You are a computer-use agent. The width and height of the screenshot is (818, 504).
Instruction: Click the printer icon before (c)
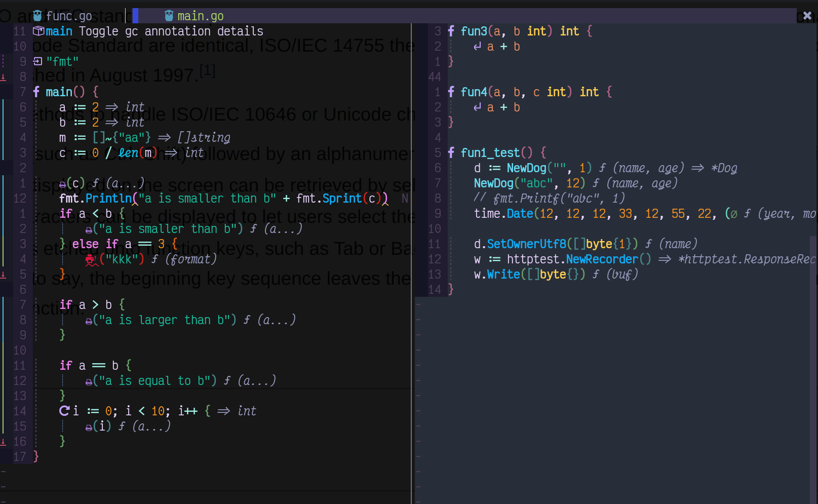coord(62,183)
